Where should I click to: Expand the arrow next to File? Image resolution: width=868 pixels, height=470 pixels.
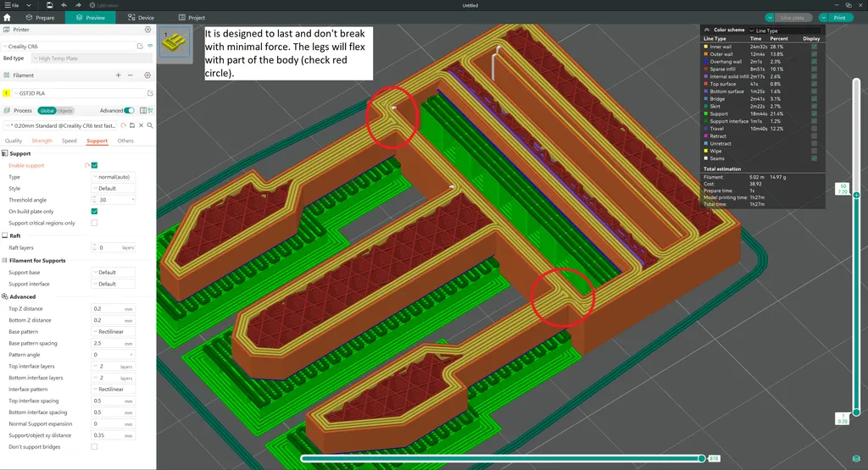point(28,5)
